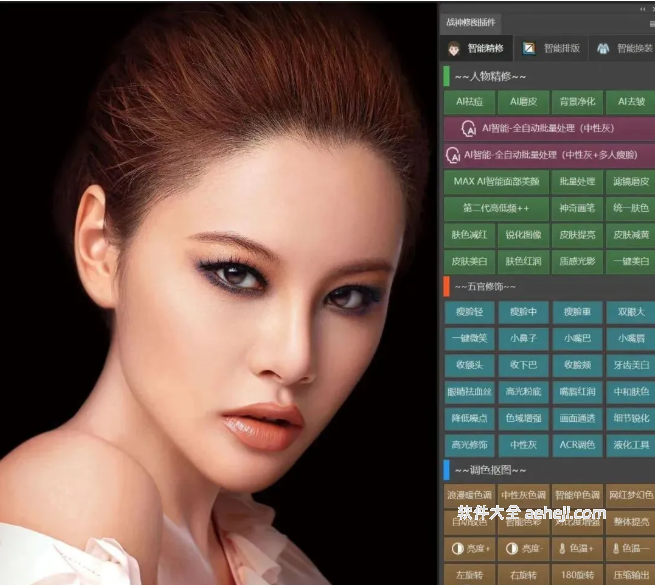Open the 智能换装 tab
This screenshot has height=585, width=656.
point(627,48)
